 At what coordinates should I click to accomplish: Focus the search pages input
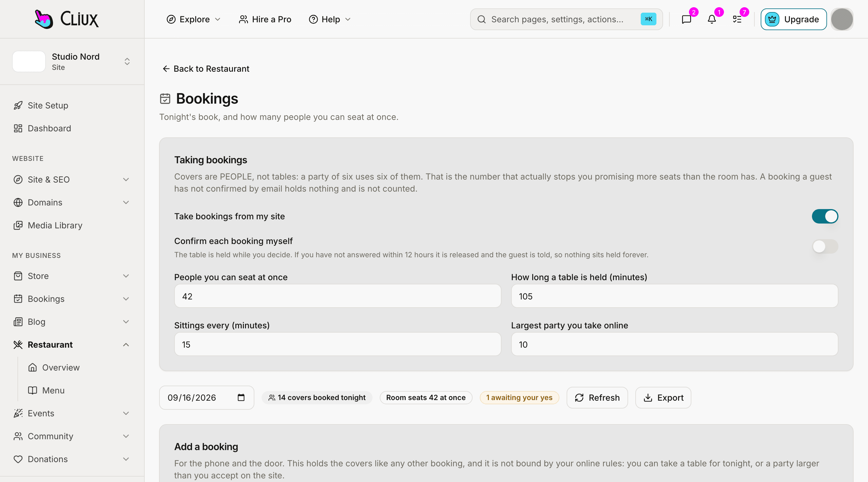pyautogui.click(x=566, y=20)
